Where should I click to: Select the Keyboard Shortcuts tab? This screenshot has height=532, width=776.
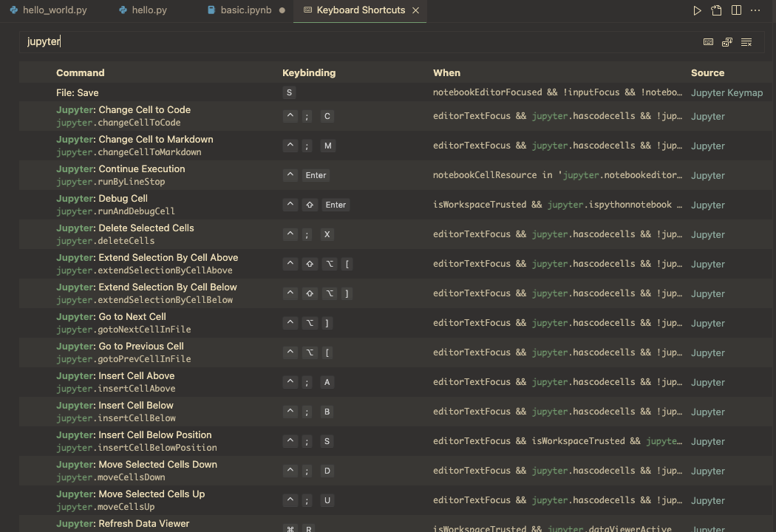361,10
